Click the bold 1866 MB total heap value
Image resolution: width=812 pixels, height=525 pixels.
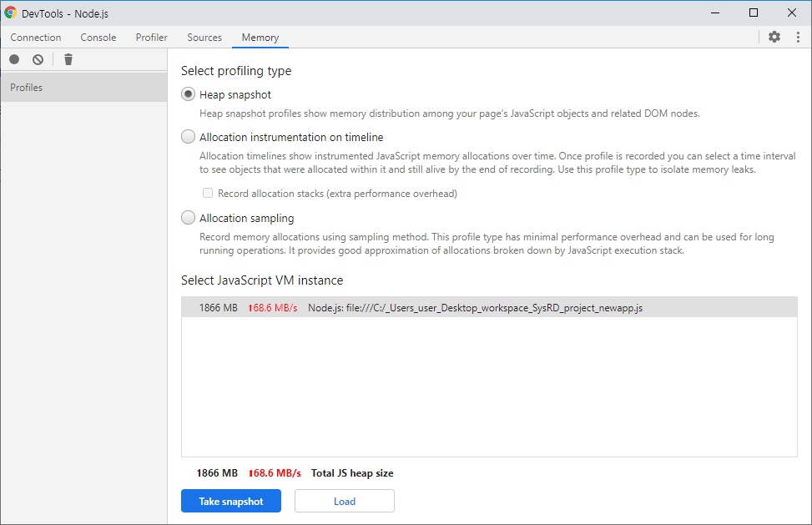[x=217, y=472]
